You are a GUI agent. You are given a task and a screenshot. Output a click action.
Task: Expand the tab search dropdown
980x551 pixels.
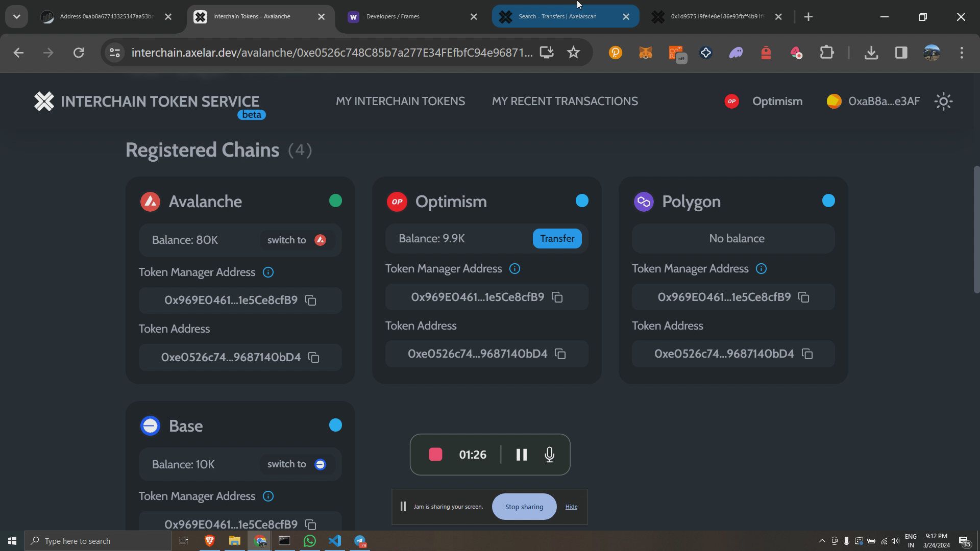[x=16, y=17]
